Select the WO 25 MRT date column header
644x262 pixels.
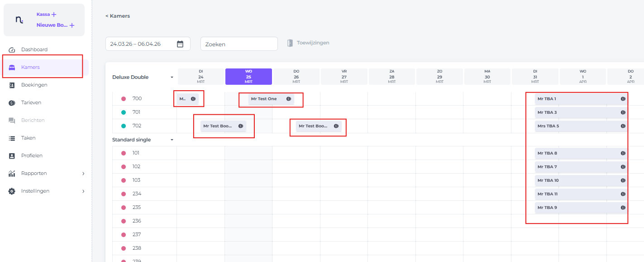pyautogui.click(x=248, y=77)
